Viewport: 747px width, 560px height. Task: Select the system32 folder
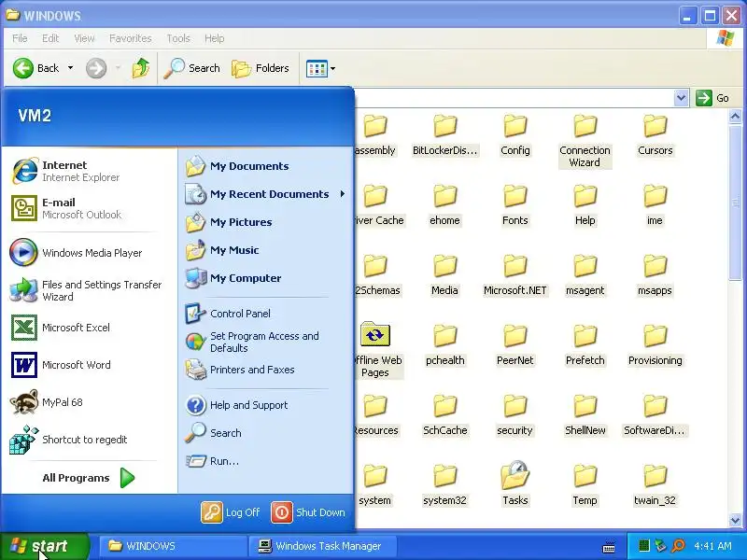tap(445, 484)
